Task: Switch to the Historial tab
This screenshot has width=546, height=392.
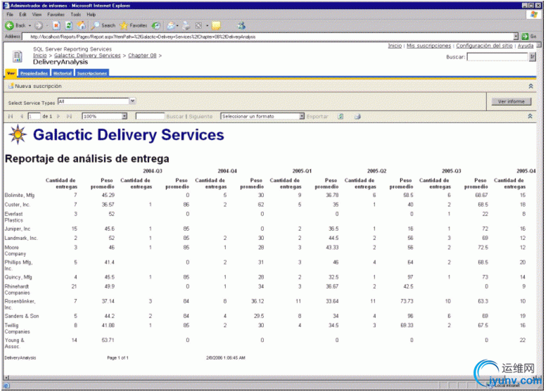Action: tap(63, 73)
